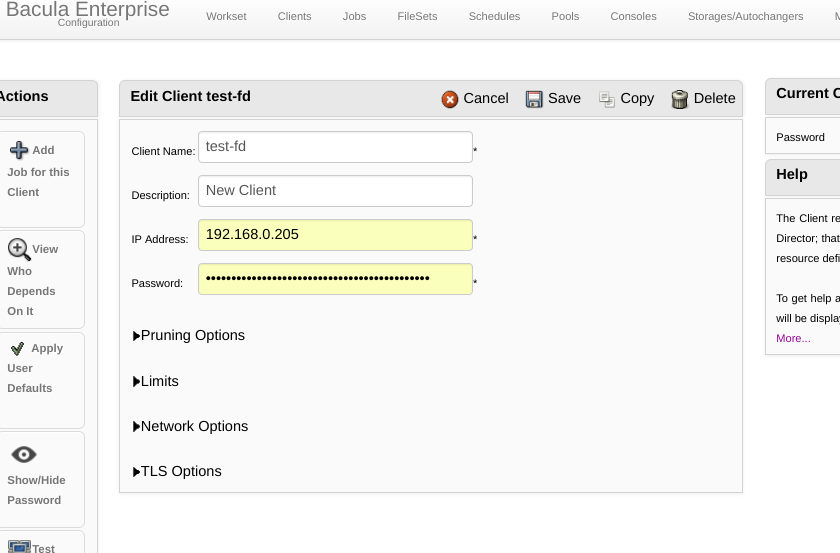The image size is (840, 553).
Task: Click the Help panel heading
Action: (x=791, y=175)
